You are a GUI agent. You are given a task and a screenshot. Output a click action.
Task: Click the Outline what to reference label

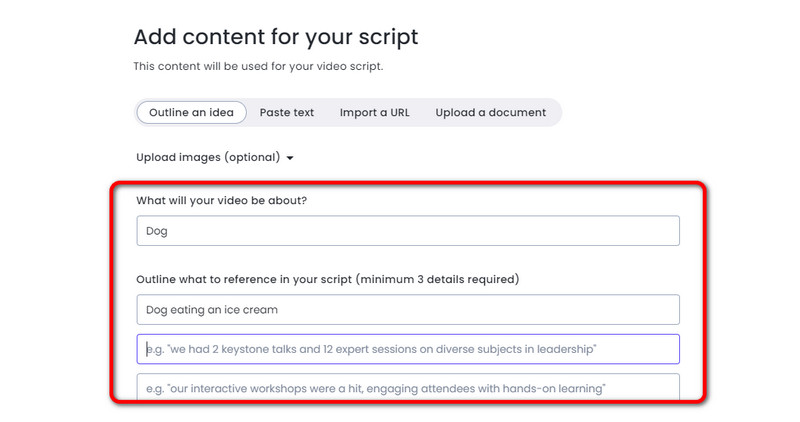pos(245,279)
